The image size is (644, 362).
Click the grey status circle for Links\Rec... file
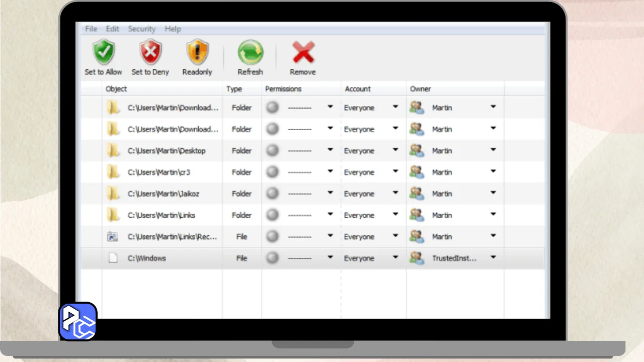[x=272, y=237]
